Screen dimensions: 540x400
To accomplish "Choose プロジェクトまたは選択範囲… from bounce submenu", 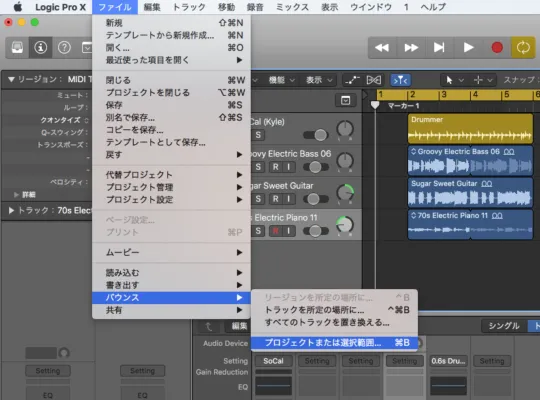I will click(x=334, y=343).
